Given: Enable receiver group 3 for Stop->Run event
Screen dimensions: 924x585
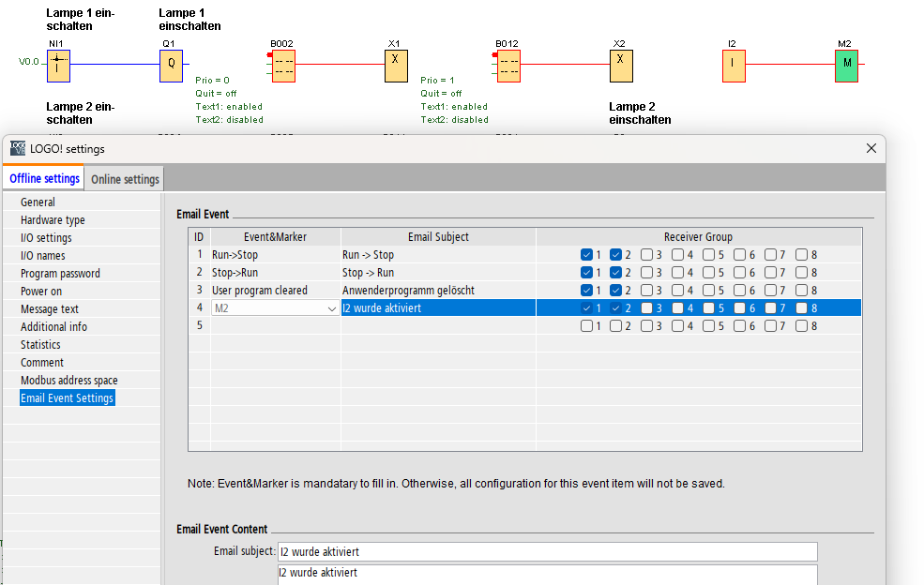Looking at the screenshot, I should pos(646,273).
